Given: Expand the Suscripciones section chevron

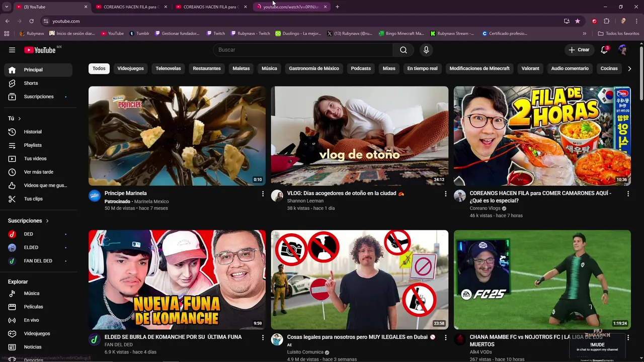Looking at the screenshot, I should pyautogui.click(x=47, y=221).
